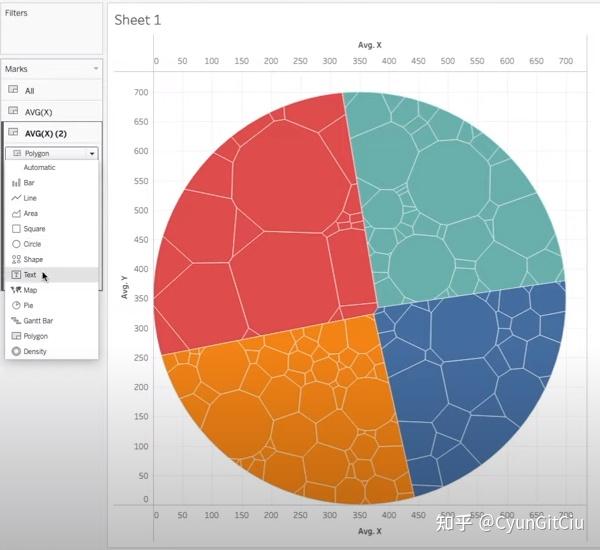Select the Text mark icon

[16, 274]
